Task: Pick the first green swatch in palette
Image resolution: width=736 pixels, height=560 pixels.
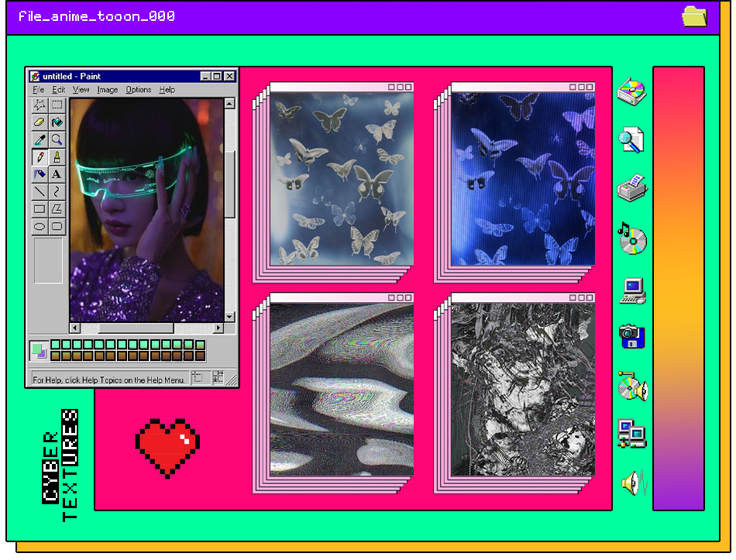Action: (x=56, y=345)
